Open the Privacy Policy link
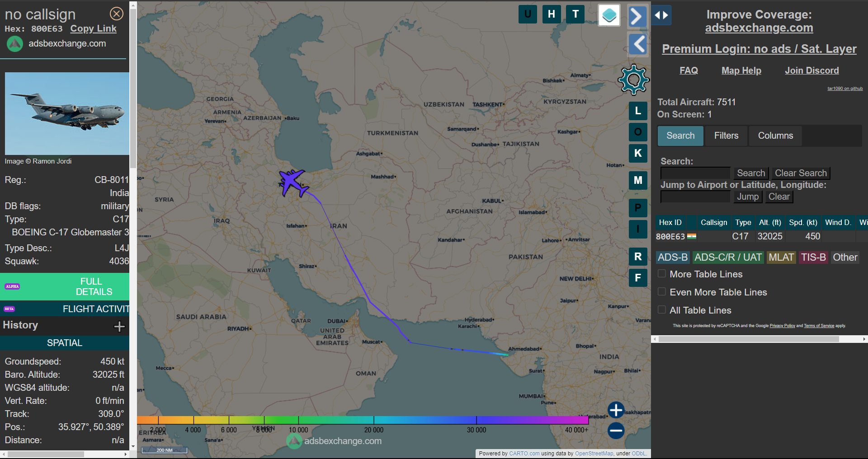868x459 pixels. click(782, 326)
